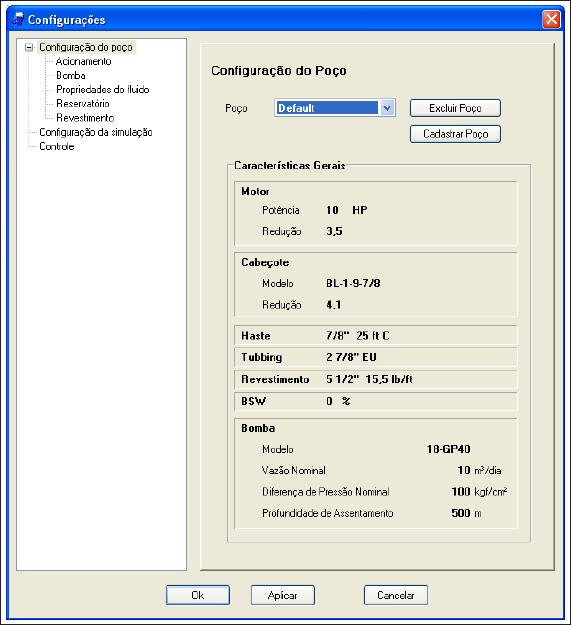The image size is (571, 625).
Task: Confirm with the Ok button
Action: (198, 595)
